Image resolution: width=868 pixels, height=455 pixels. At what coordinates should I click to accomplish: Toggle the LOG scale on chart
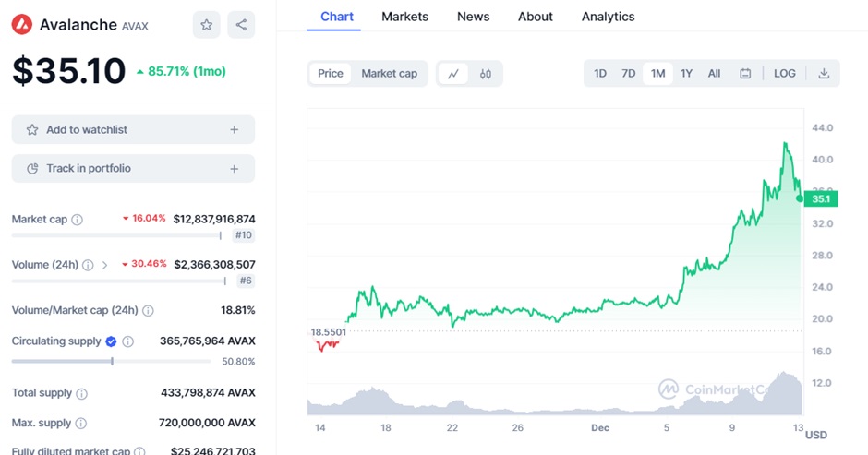[784, 74]
